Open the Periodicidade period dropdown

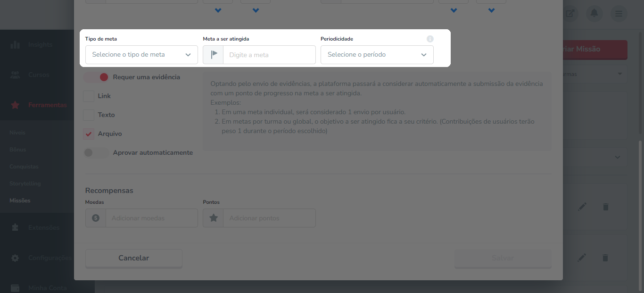377,55
